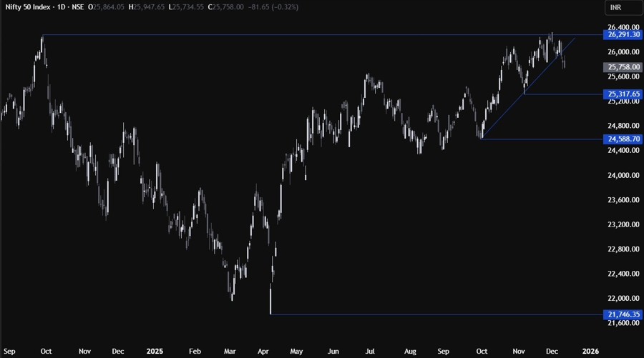Click the ascending diagonal trend line
The image size is (644, 358).
(530, 87)
